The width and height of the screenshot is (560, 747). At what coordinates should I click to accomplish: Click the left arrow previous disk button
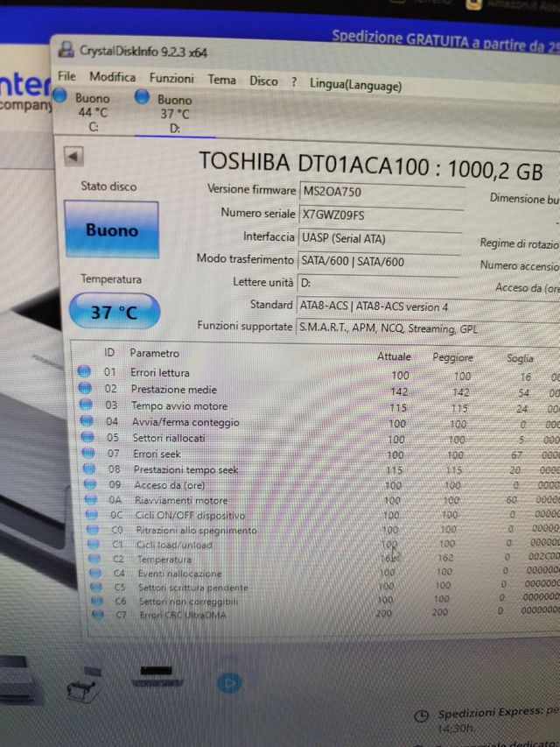(74, 156)
